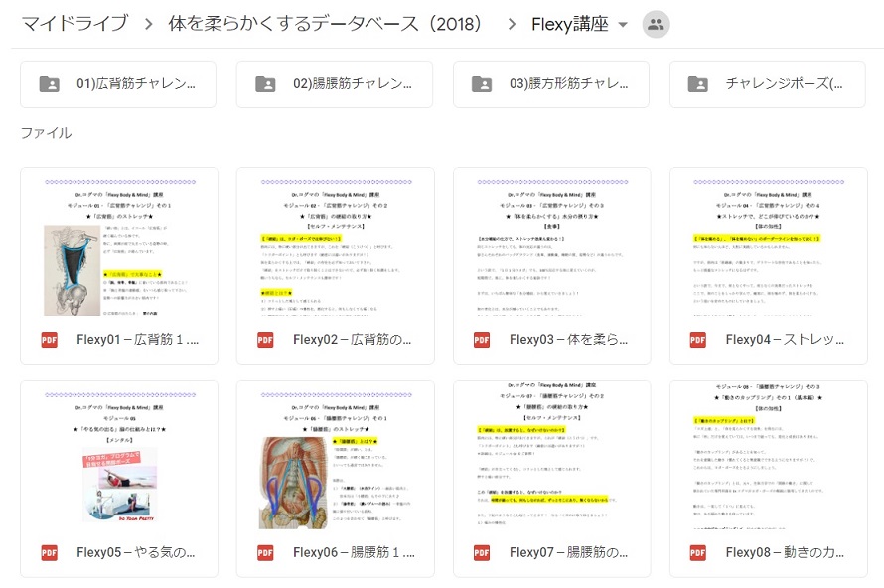Click the PDF icon for Flexy03
The height and width of the screenshot is (588, 884).
pos(482,340)
